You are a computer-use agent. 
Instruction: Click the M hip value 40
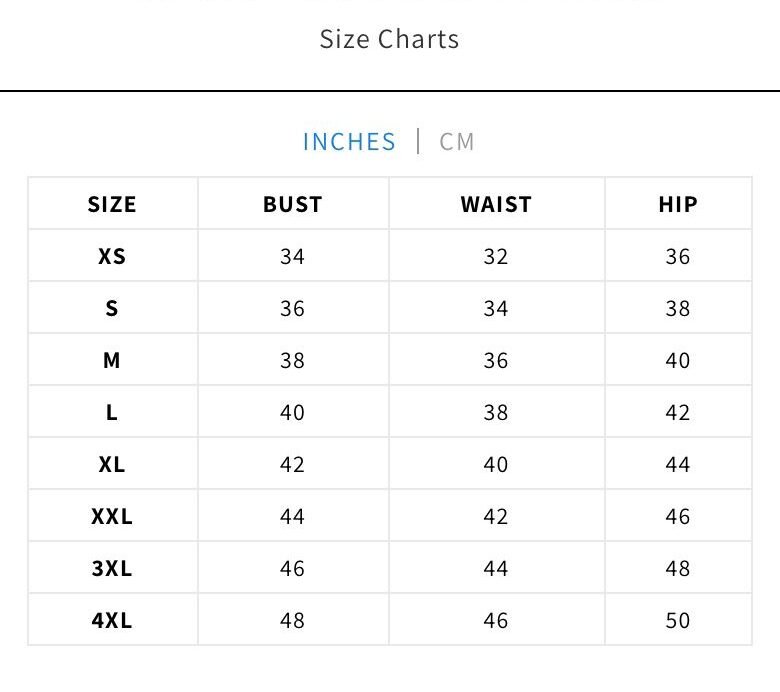tap(678, 361)
